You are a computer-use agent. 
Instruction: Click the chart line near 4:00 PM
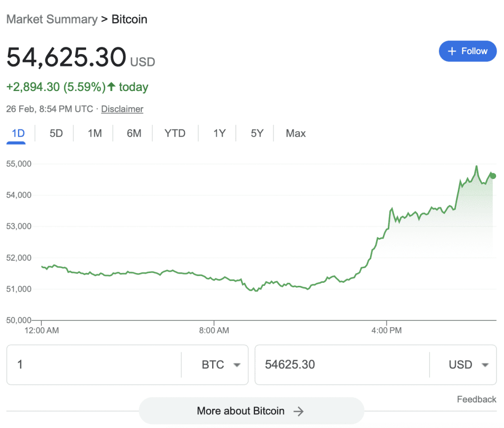point(387,227)
